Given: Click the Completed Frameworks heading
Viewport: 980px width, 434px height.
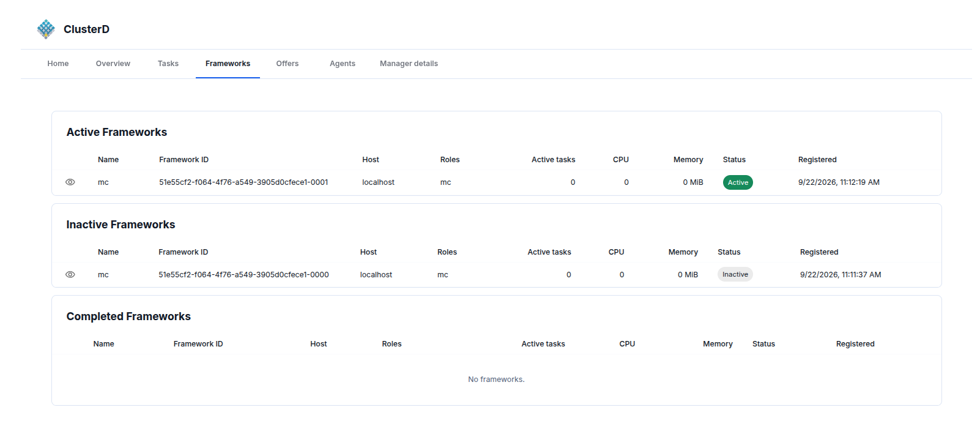Looking at the screenshot, I should (128, 316).
